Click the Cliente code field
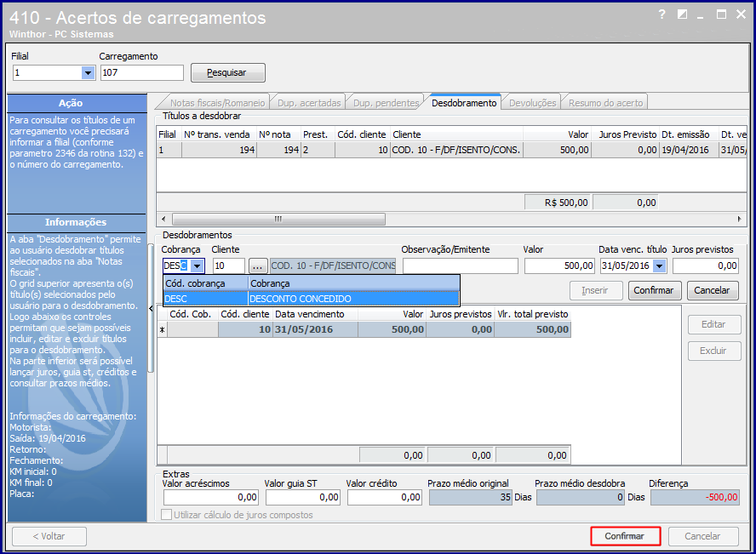Image resolution: width=756 pixels, height=554 pixels. 228,266
